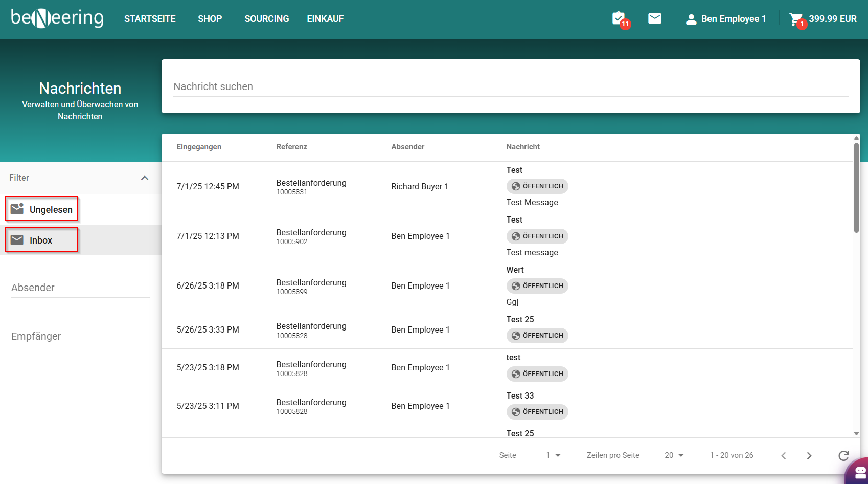Click the Nachricht suchen search field

tap(510, 86)
